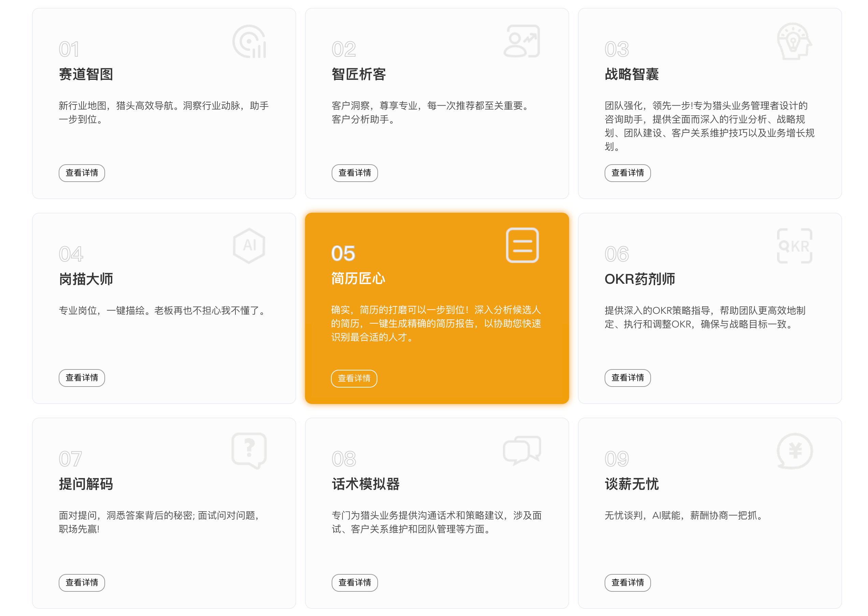Click the OKR药剂师 OKR bracket icon
This screenshot has height=616, width=868.
[x=794, y=246]
